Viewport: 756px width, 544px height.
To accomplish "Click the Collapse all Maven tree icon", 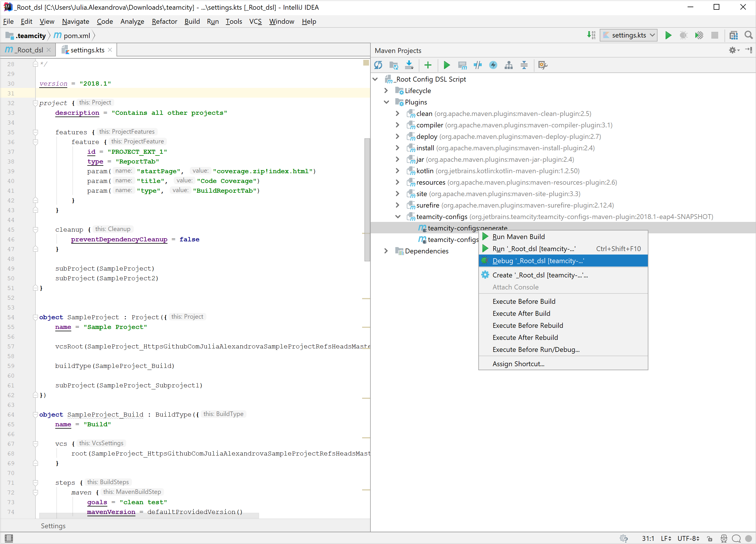I will 525,65.
